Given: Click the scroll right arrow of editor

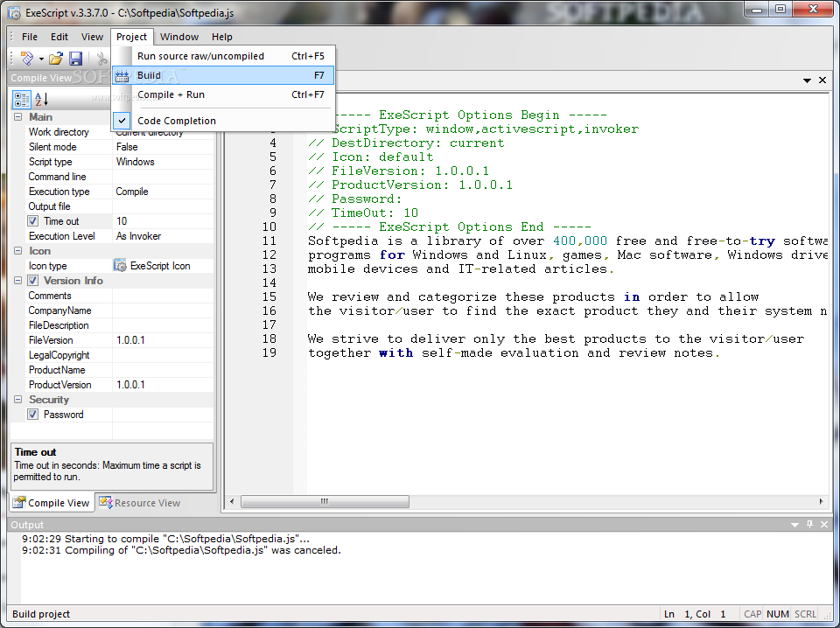Looking at the screenshot, I should pos(821,502).
